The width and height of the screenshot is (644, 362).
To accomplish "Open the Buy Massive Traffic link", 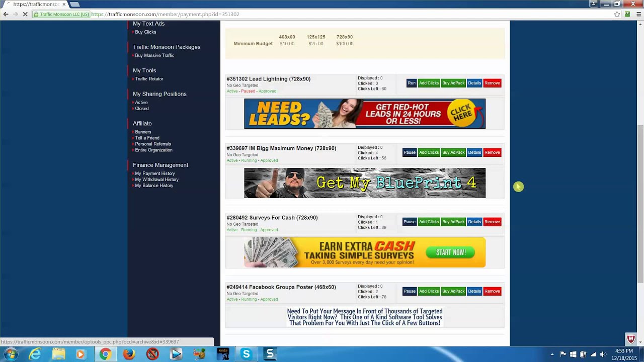I will tap(154, 55).
